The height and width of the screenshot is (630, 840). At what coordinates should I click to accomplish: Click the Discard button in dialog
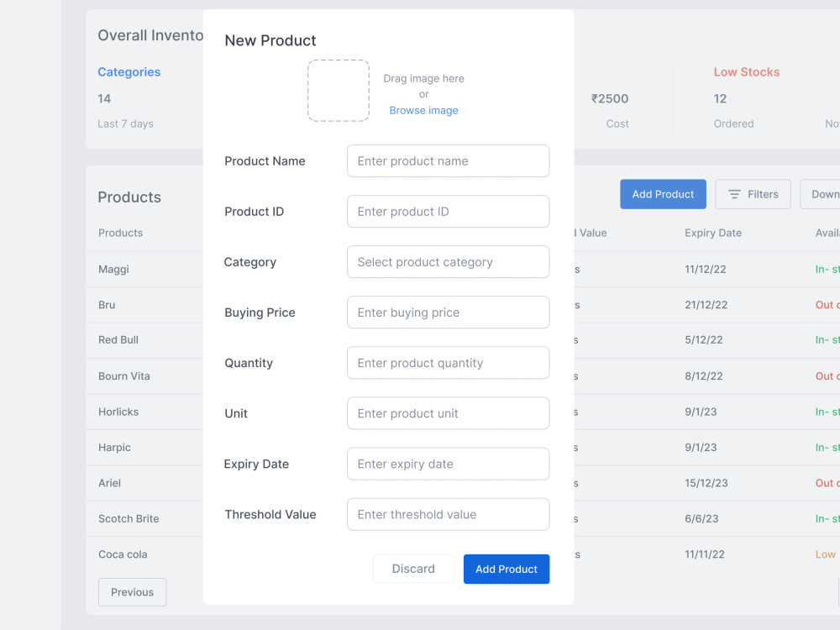[x=413, y=569]
